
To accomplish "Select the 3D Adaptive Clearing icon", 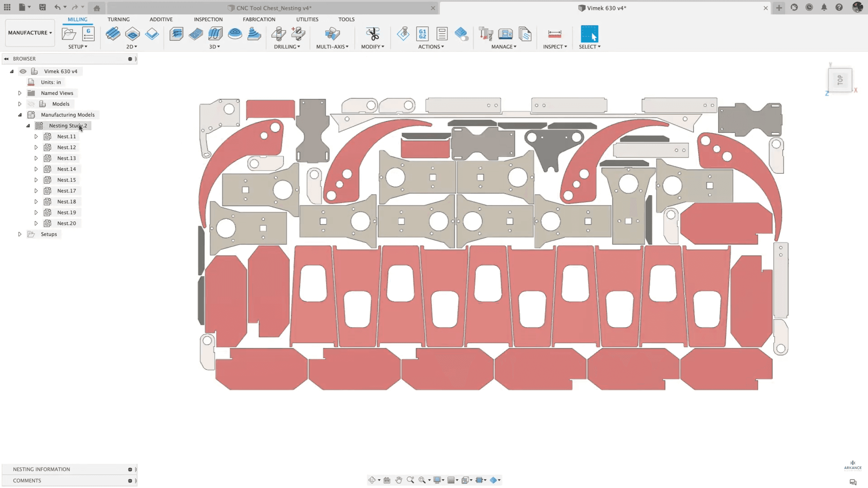I will click(176, 34).
